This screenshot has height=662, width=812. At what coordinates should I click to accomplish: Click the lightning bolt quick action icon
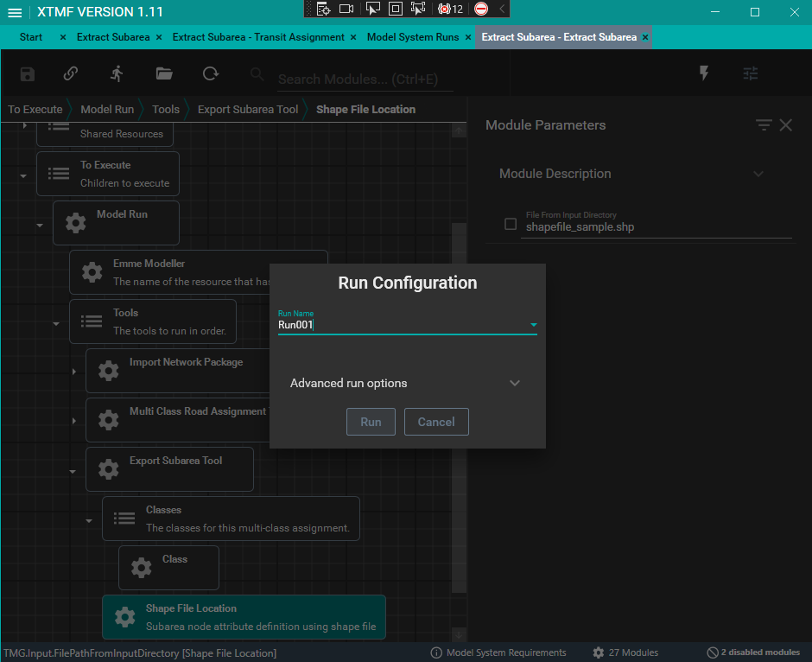tap(704, 73)
